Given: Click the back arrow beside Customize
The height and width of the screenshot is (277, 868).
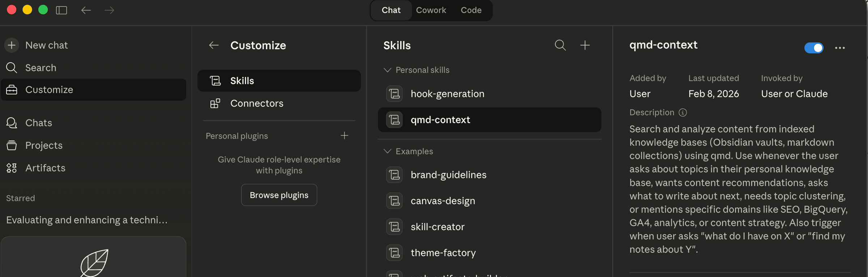Looking at the screenshot, I should click(214, 45).
